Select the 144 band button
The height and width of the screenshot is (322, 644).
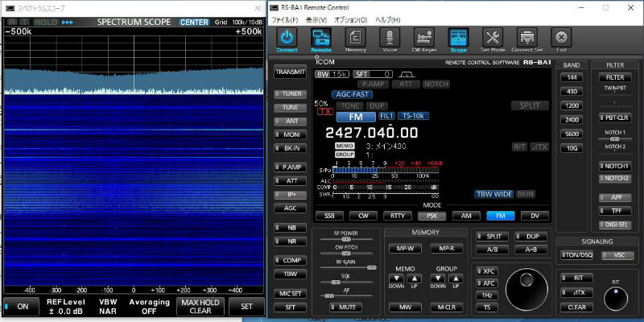point(572,77)
